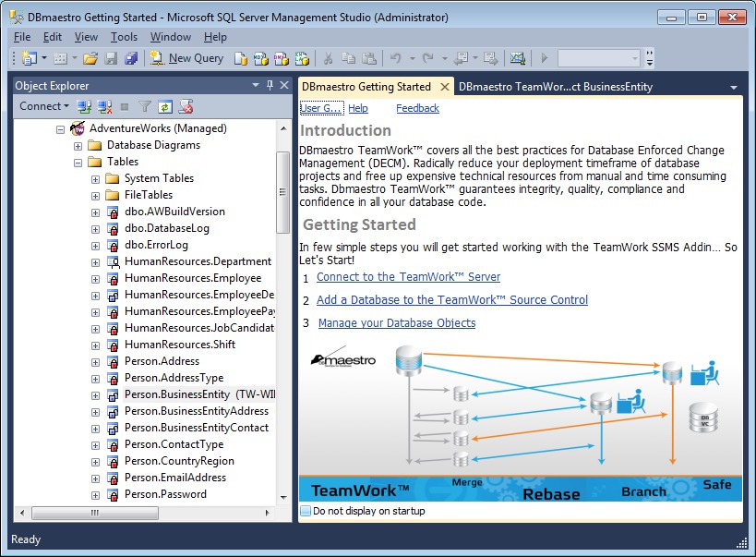Screen dimensions: 756x557
Task: Click the Save All toolbar icon
Action: pyautogui.click(x=131, y=58)
